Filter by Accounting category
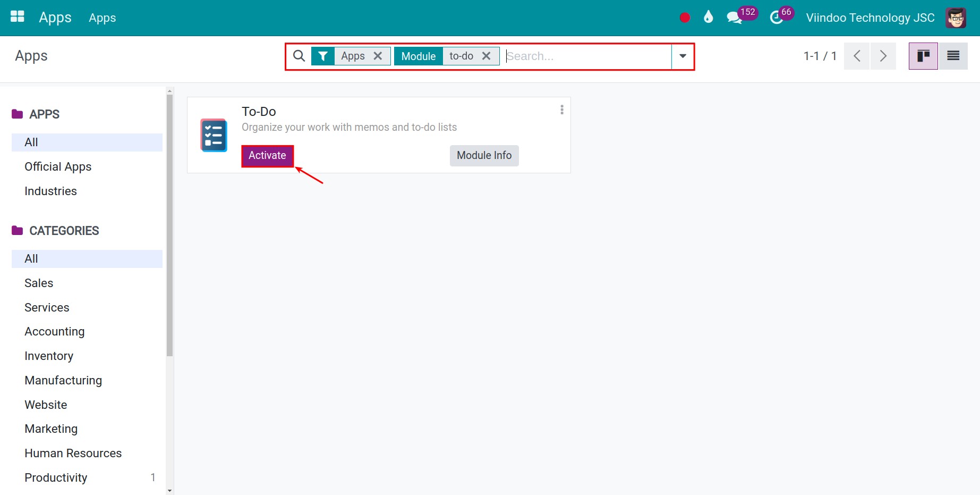The image size is (980, 495). (87, 331)
